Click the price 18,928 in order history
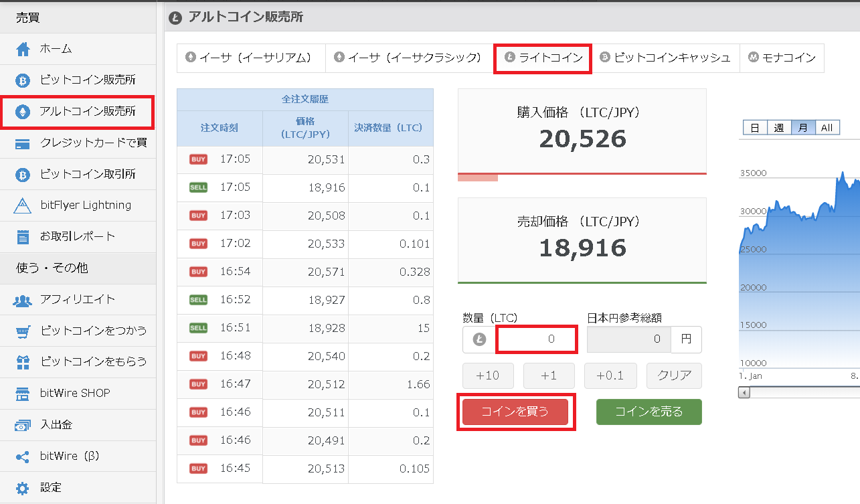 327,328
